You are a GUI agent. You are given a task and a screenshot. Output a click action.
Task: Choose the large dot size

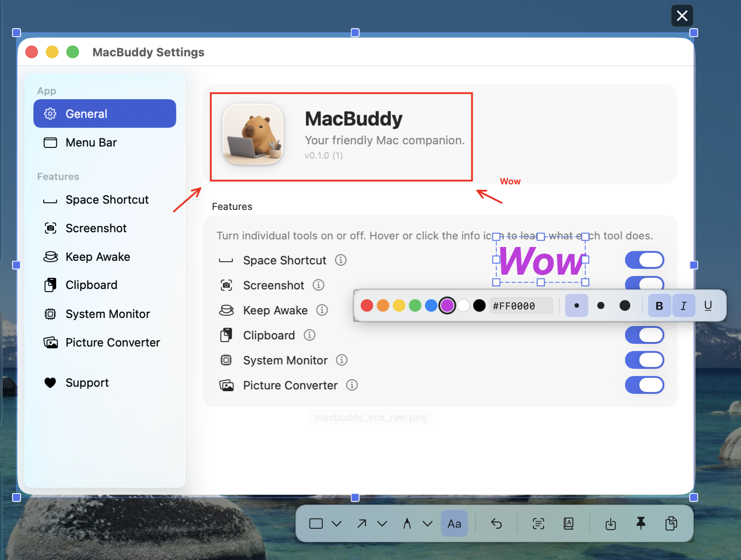pyautogui.click(x=625, y=306)
